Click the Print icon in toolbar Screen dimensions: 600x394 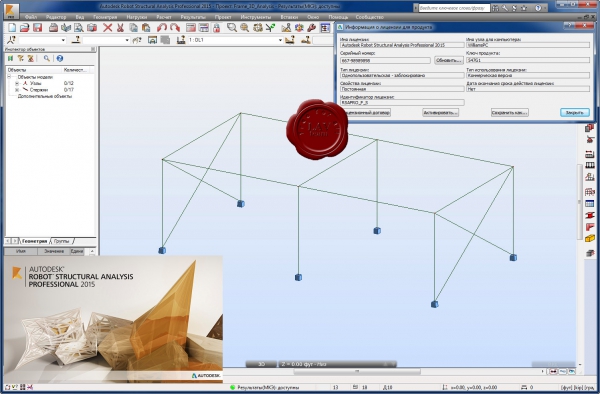pos(54,28)
